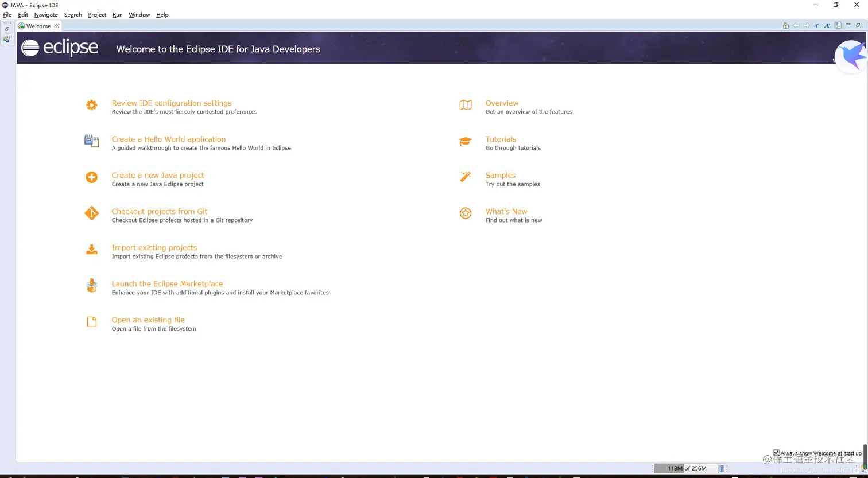Open the Overview link
Screen dimensions: 868x478
502,103
